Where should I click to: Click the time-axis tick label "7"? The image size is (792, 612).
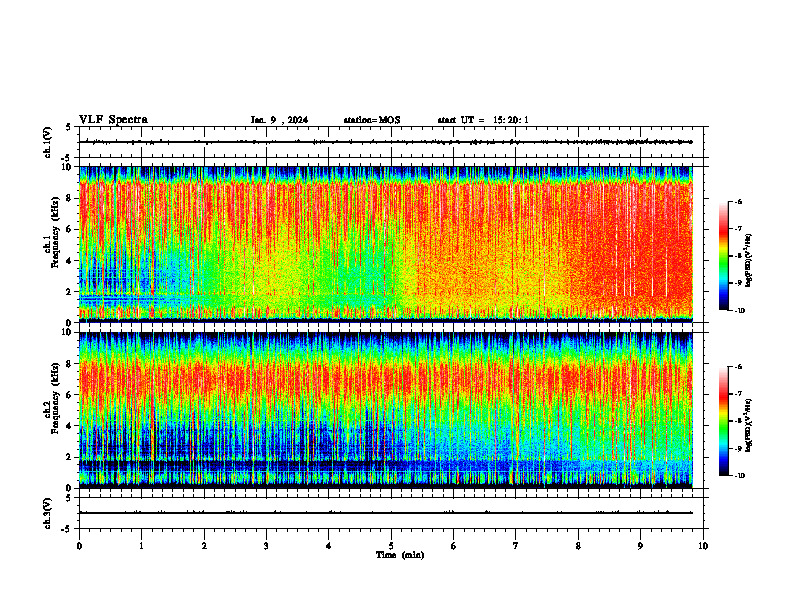click(x=516, y=546)
